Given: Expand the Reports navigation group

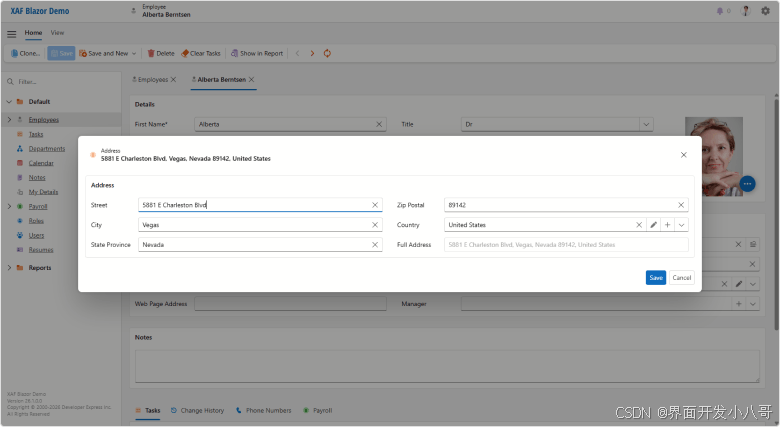Looking at the screenshot, I should coord(9,268).
